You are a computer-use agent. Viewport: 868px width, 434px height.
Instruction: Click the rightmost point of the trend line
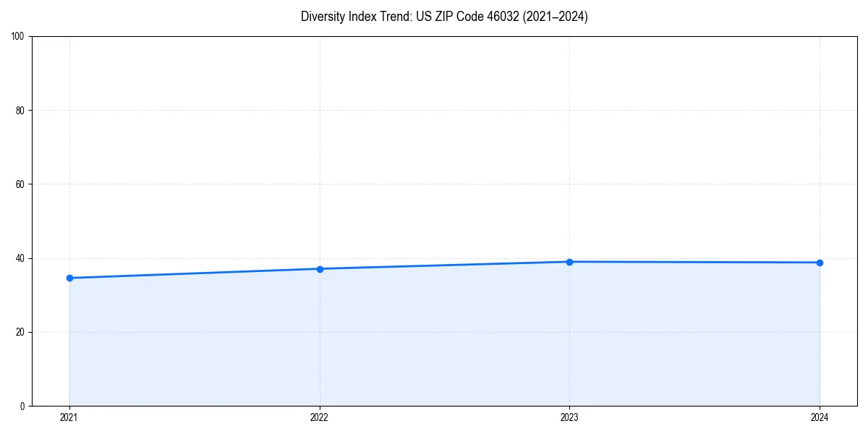click(820, 263)
